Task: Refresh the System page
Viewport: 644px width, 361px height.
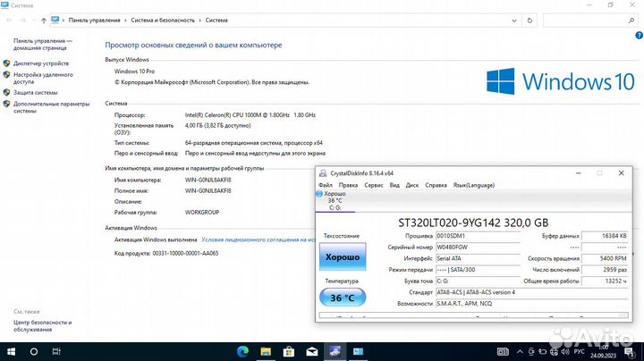Action: pos(530,20)
